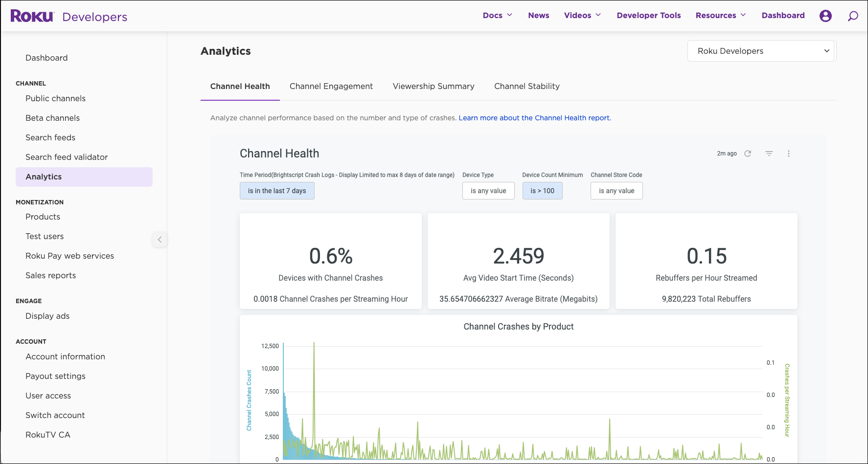Image resolution: width=868 pixels, height=464 pixels.
Task: Open User access in the sidebar
Action: [48, 396]
